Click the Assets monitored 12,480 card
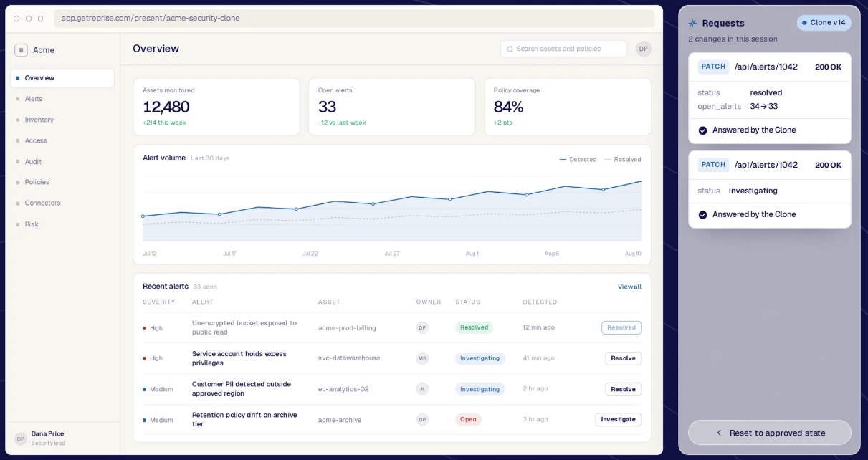 (x=216, y=107)
